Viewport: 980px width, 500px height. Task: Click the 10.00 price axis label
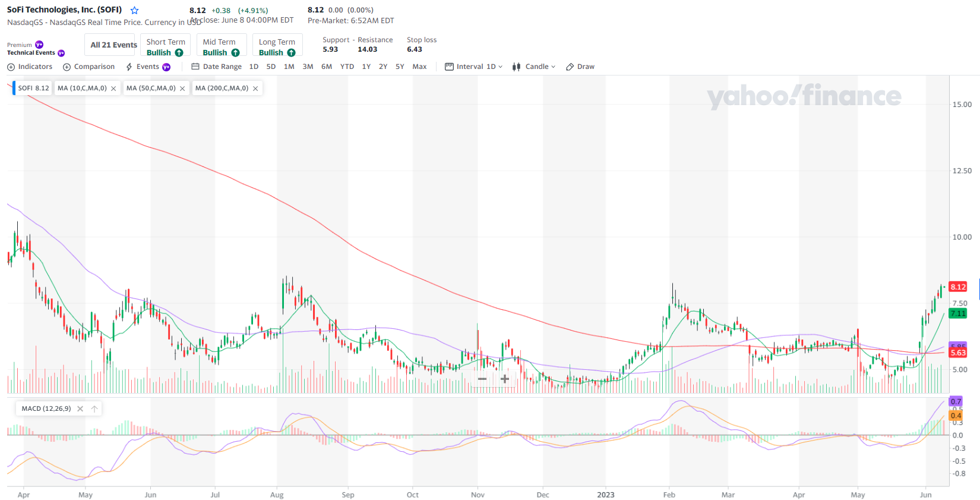point(962,237)
